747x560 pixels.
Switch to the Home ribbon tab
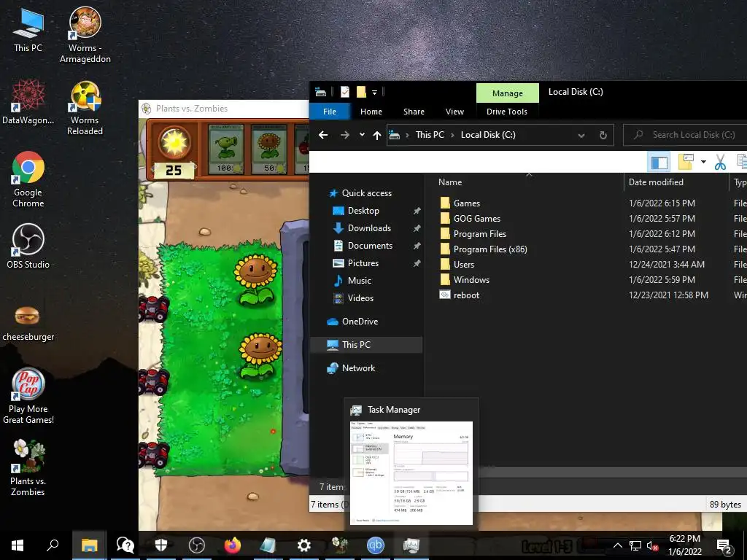(x=371, y=112)
